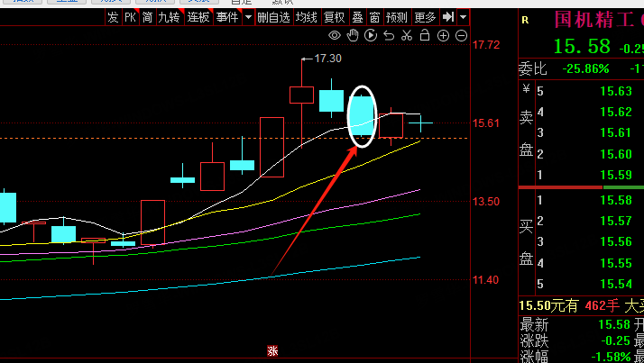Click the 复权 button
The width and height of the screenshot is (644, 363).
coord(334,17)
